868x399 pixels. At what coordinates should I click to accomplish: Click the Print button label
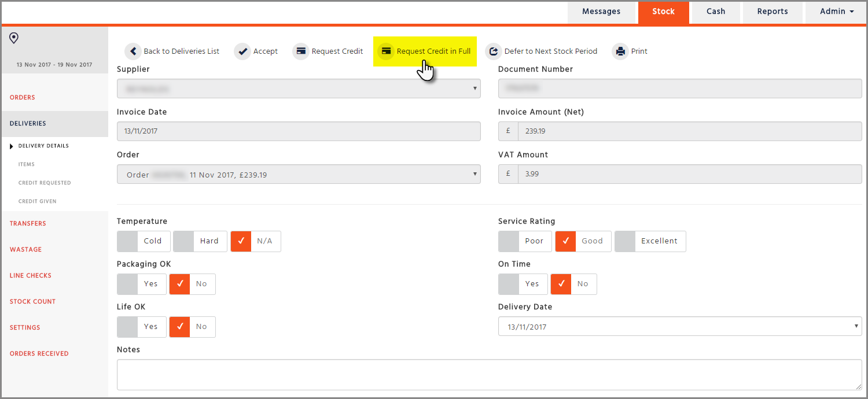tap(639, 51)
